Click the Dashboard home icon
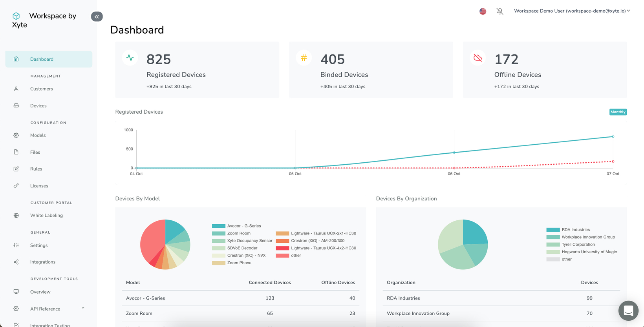Image resolution: width=644 pixels, height=327 pixels. pos(16,59)
